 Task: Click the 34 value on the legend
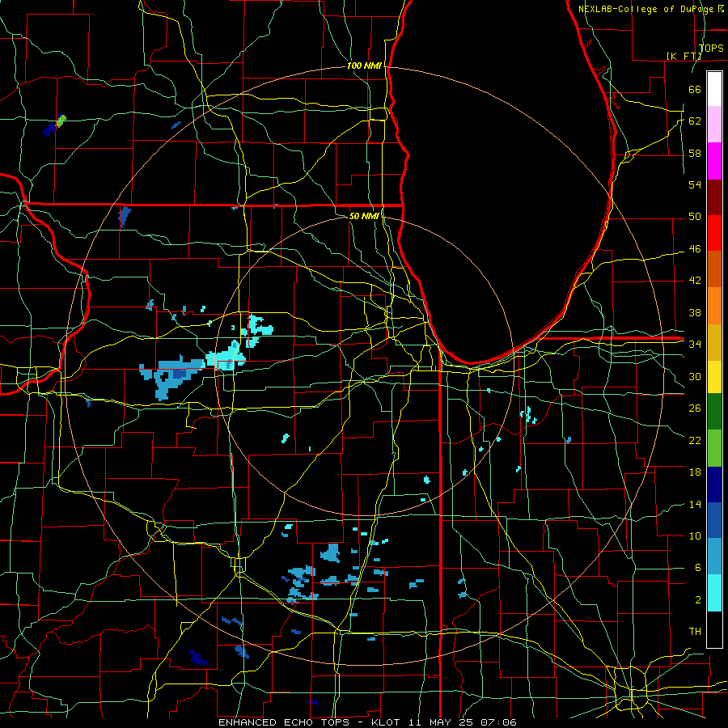[695, 345]
